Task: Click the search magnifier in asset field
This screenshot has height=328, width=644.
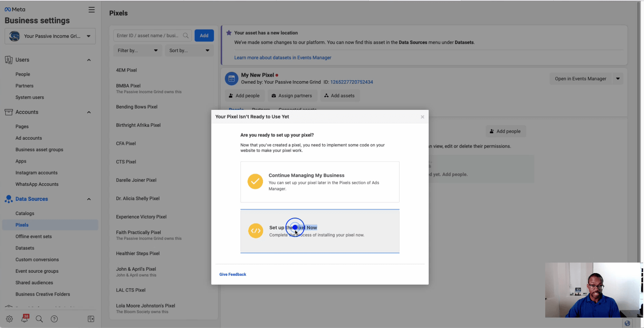Action: click(186, 35)
